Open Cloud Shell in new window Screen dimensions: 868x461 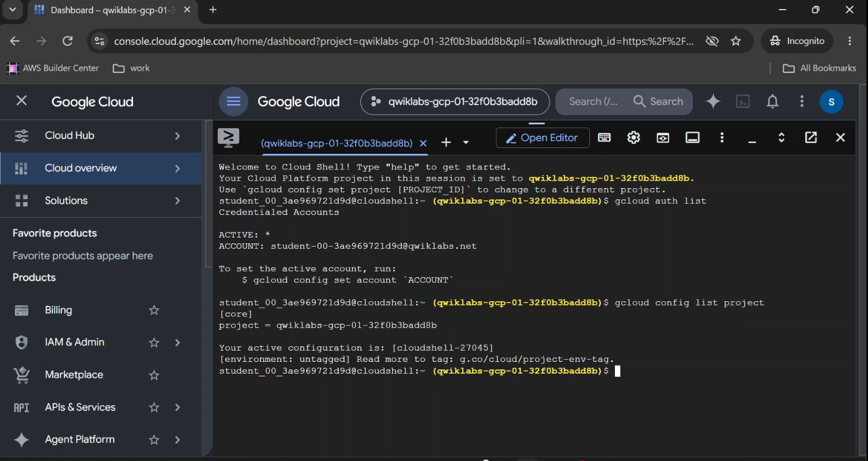[811, 138]
